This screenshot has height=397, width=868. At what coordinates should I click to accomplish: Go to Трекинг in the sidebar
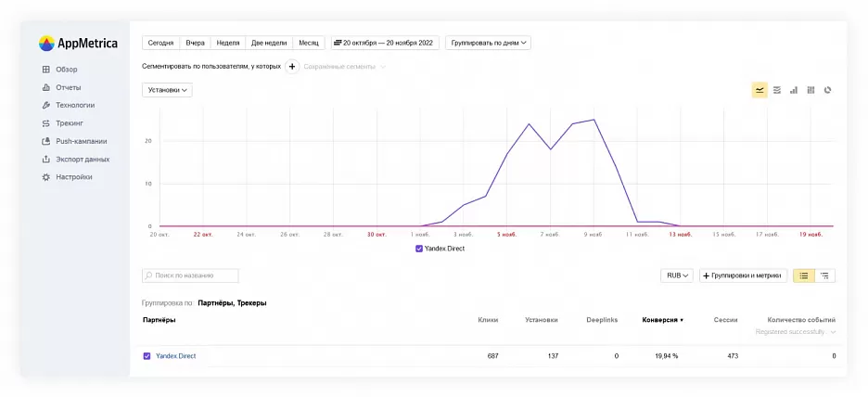pos(69,122)
